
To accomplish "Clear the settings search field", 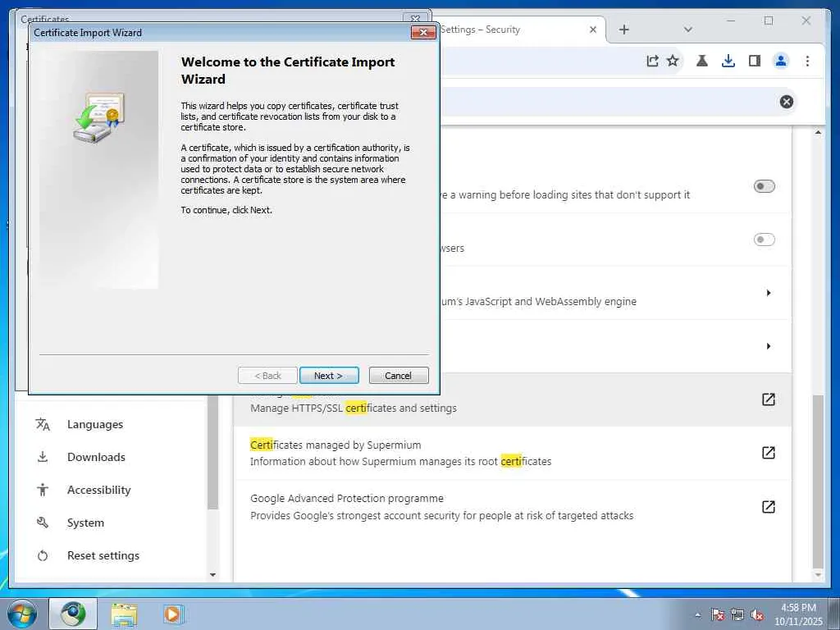I will (x=786, y=102).
